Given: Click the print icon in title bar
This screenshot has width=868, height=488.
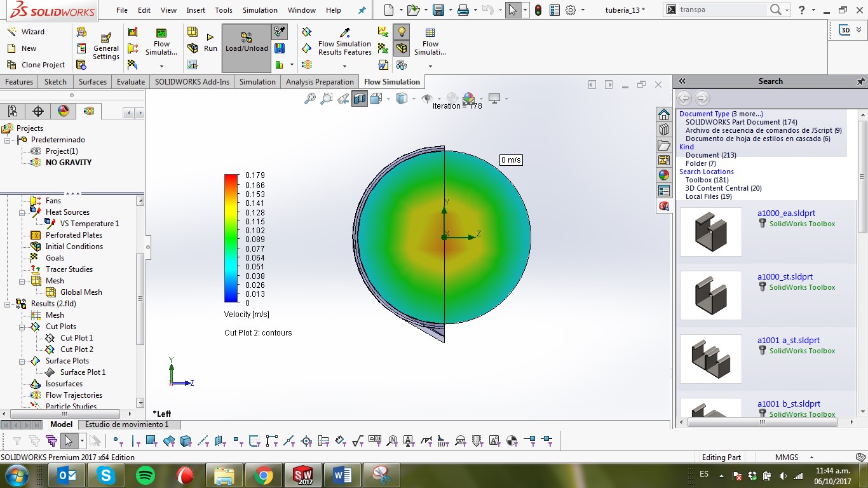Looking at the screenshot, I should click(x=464, y=10).
